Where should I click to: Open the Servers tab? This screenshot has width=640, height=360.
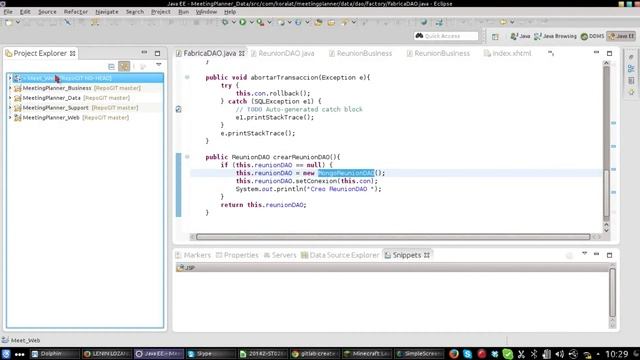coord(280,255)
